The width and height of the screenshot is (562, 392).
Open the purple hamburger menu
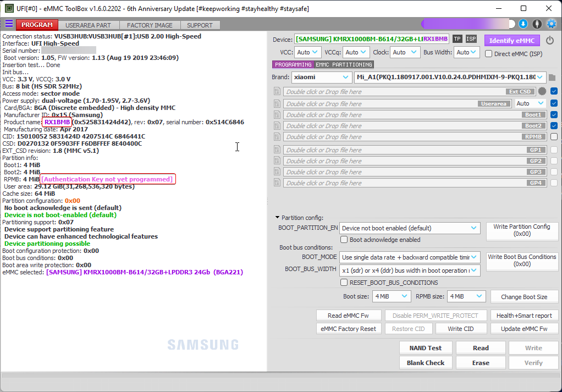[9, 24]
